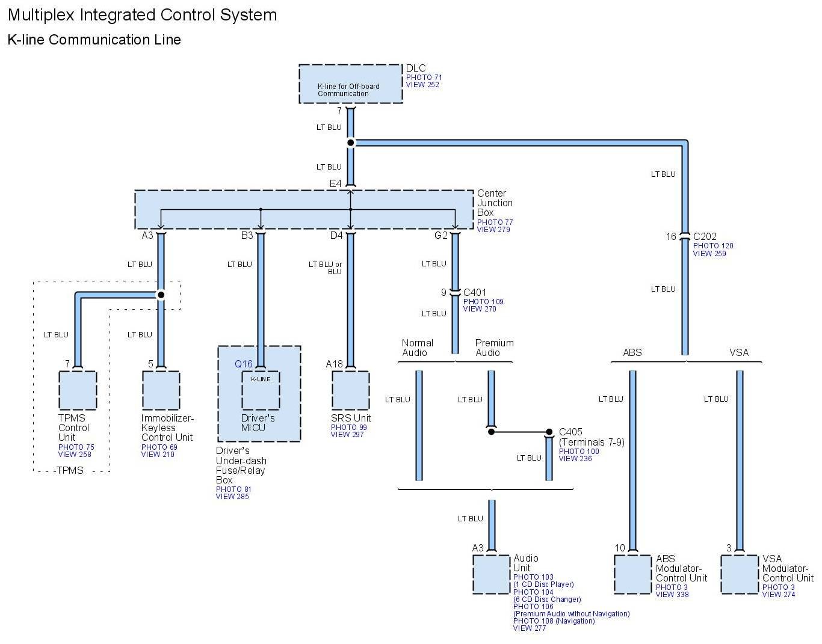Click the SRS Unit component box
The image size is (822, 644).
pos(350,390)
